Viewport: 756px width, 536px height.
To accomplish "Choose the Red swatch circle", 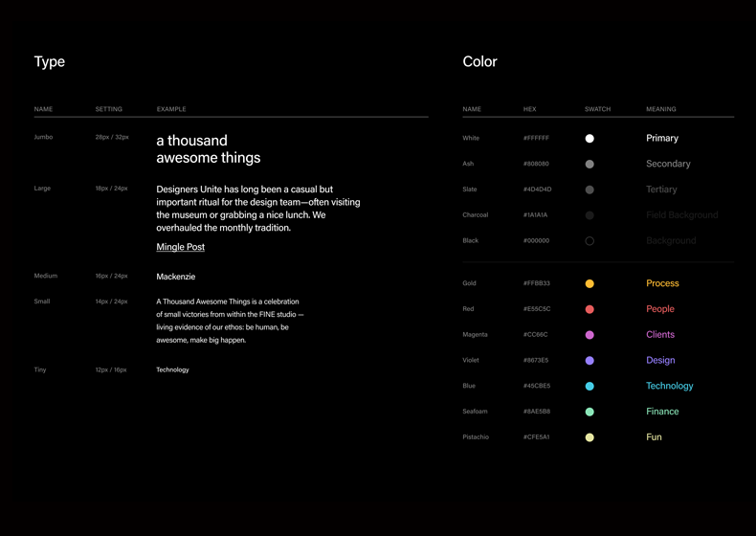I will (x=589, y=309).
